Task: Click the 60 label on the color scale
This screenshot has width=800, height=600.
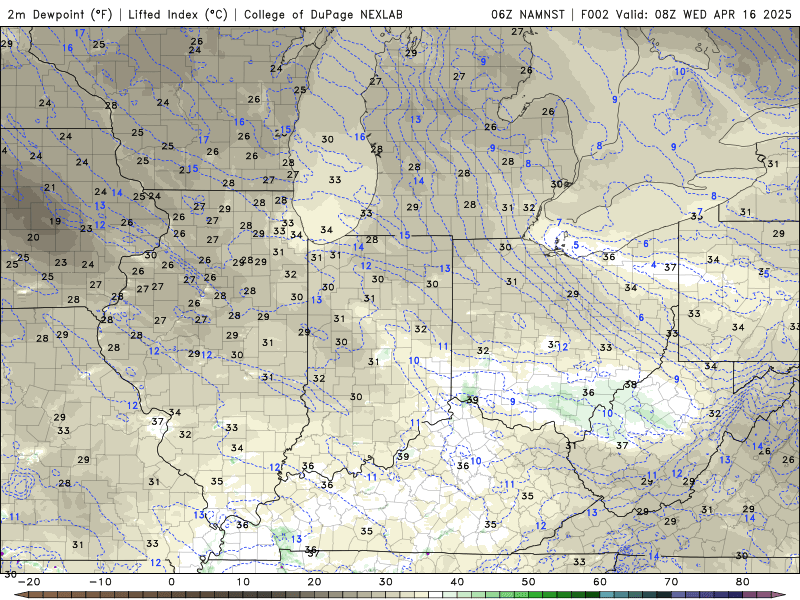Action: click(x=600, y=582)
